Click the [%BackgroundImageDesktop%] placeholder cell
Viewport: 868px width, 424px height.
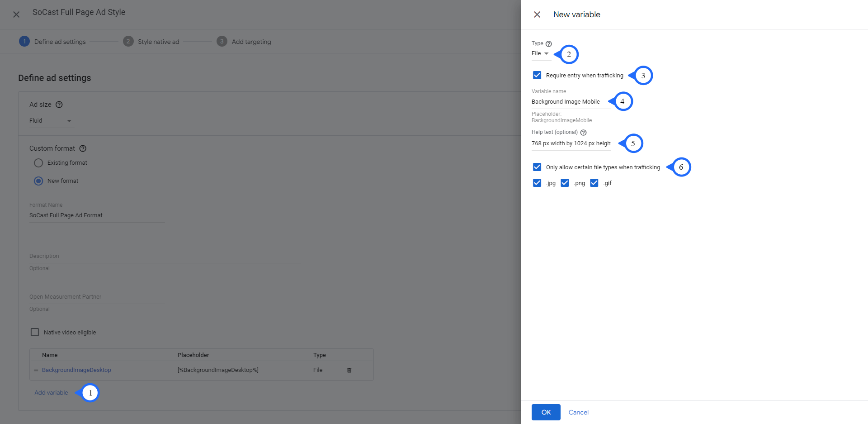[218, 370]
